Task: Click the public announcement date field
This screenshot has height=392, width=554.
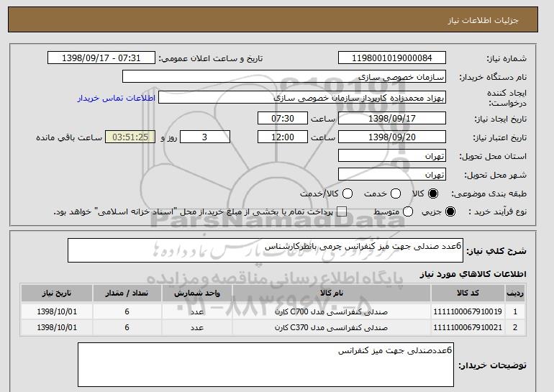Action: [101, 58]
